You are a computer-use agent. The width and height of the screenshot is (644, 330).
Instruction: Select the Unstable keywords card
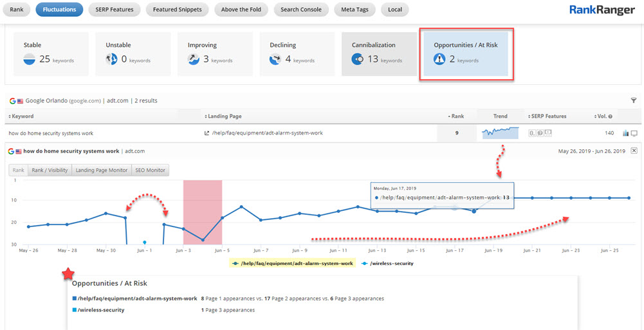pyautogui.click(x=133, y=54)
